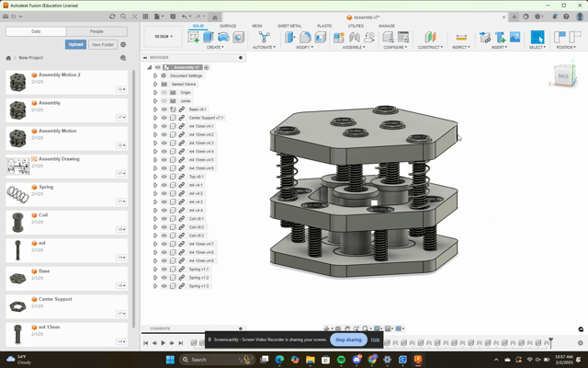Viewport: 588px width, 368px height.
Task: Toggle visibility of Top v8:1
Action: (164, 177)
